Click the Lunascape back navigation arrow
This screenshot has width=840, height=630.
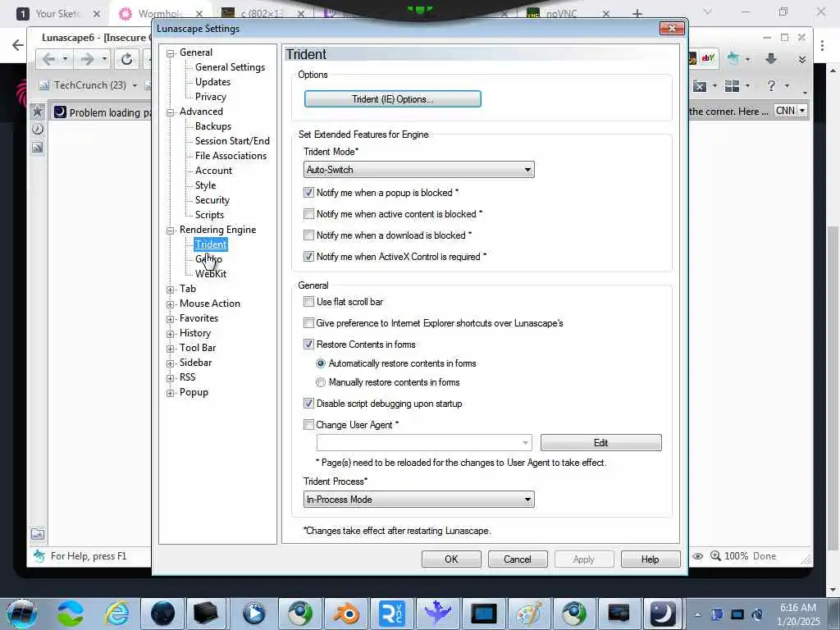click(48, 59)
